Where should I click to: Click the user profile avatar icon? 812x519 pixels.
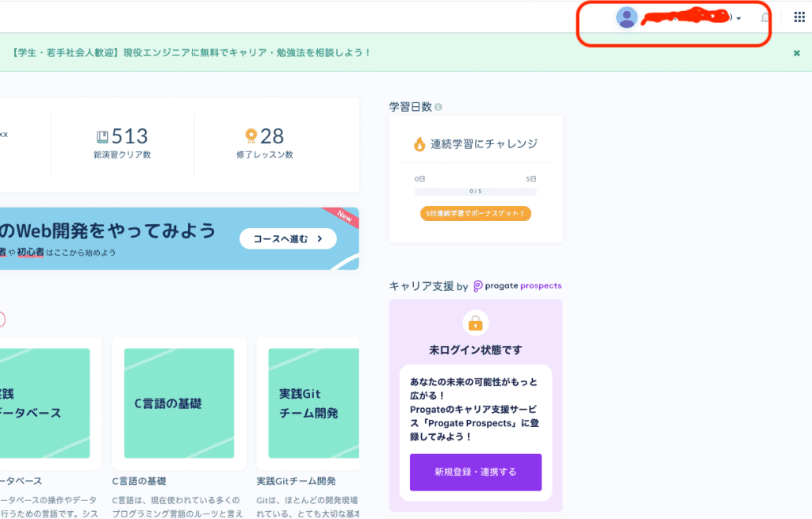626,17
